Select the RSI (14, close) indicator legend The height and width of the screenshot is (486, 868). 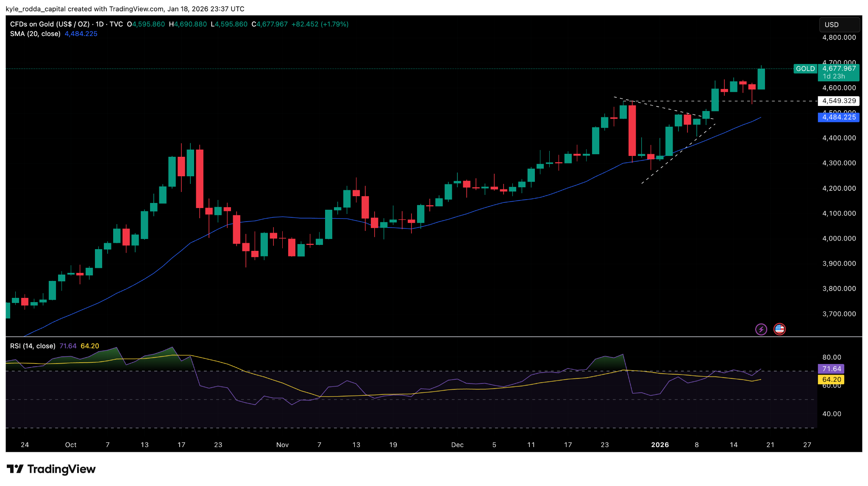click(33, 346)
